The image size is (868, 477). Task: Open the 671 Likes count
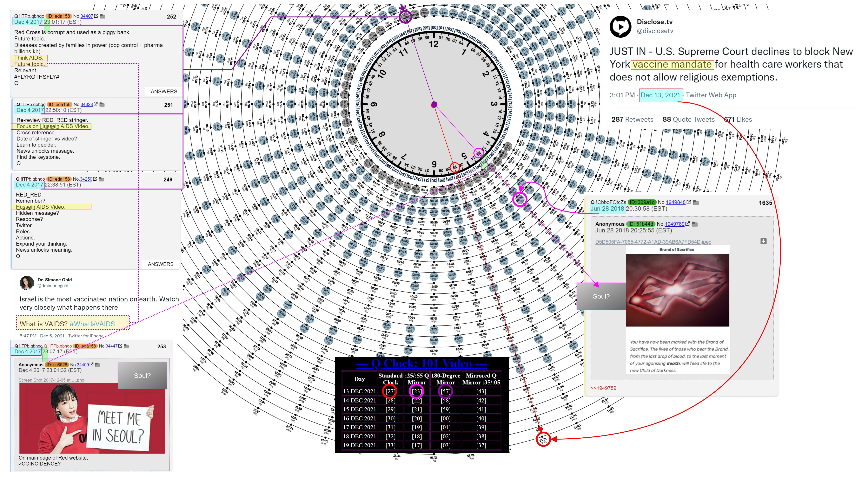[738, 119]
